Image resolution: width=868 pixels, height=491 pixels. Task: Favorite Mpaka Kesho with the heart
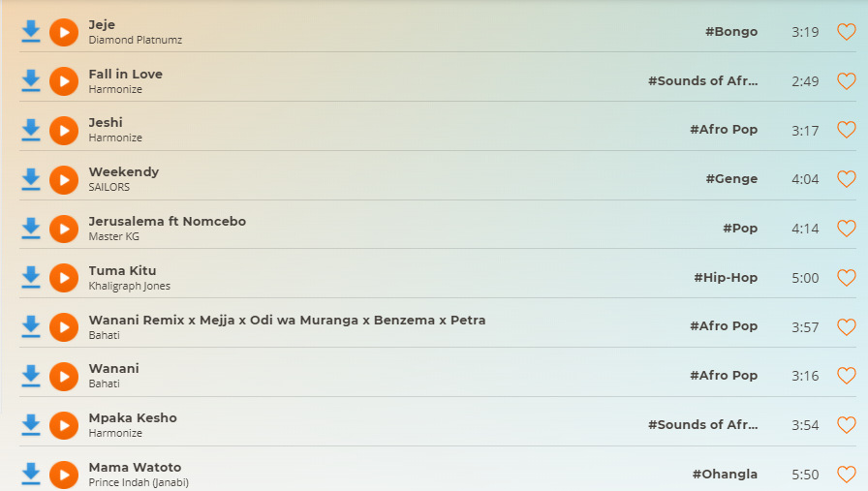pos(846,424)
